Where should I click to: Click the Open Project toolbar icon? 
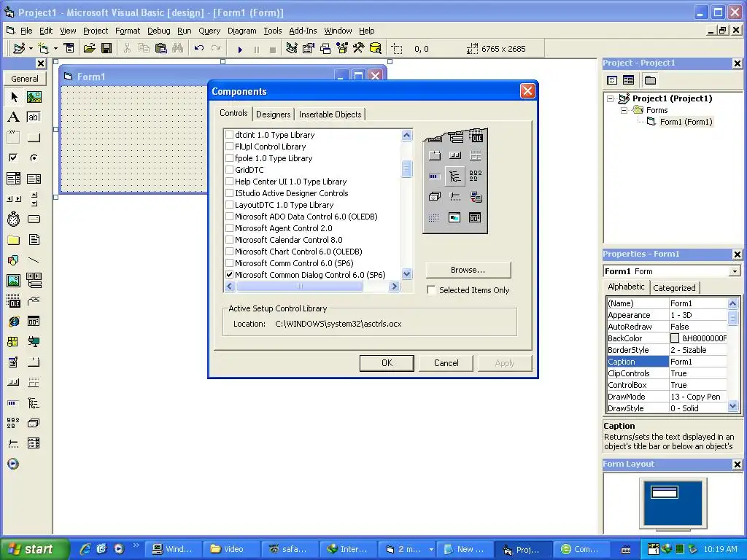(90, 49)
